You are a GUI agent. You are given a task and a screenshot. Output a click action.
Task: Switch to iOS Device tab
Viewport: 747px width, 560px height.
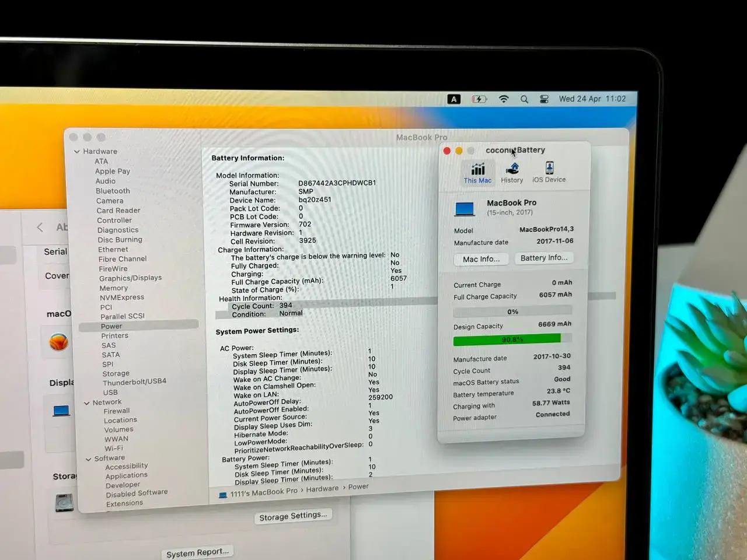[x=549, y=172]
